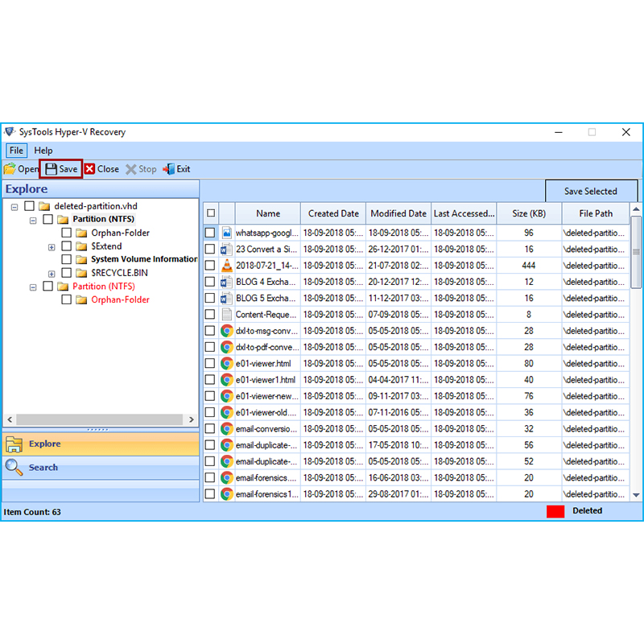Expand the $Extend folder node
Image resolution: width=644 pixels, height=644 pixels.
tap(52, 247)
